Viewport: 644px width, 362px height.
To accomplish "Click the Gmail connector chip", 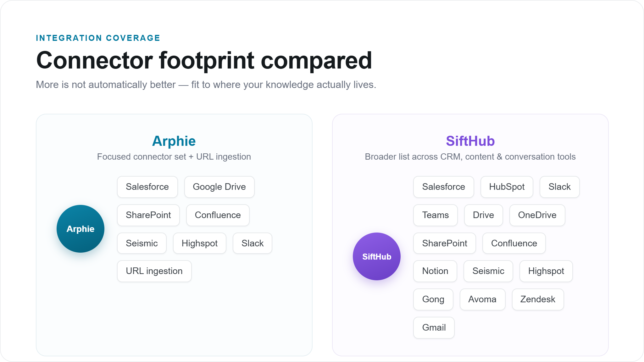I will (x=434, y=328).
